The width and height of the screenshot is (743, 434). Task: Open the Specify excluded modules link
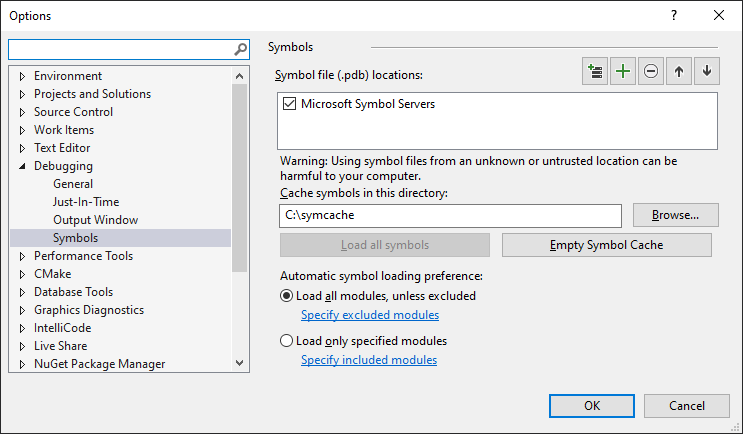point(370,315)
